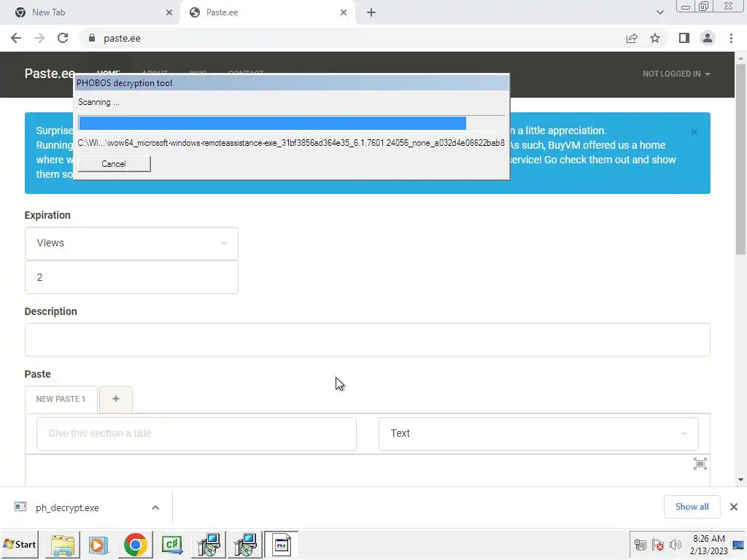
Task: Open the side panel icon
Action: 684,38
